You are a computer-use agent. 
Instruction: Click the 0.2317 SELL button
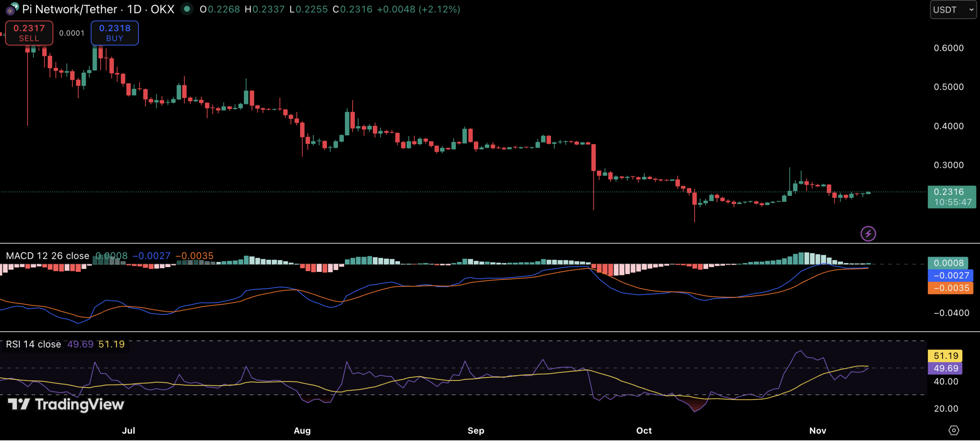[29, 33]
